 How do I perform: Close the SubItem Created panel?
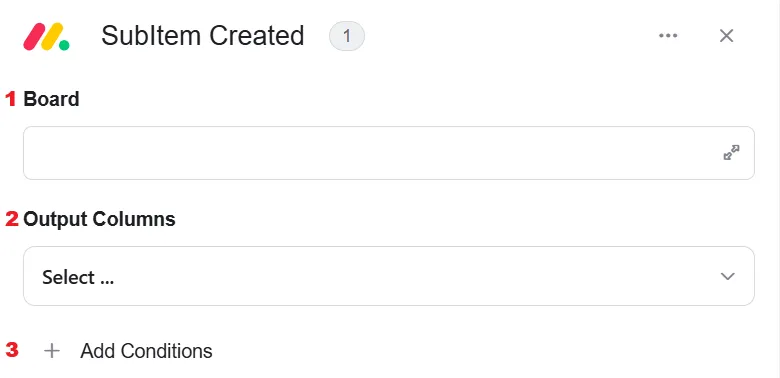[x=726, y=36]
